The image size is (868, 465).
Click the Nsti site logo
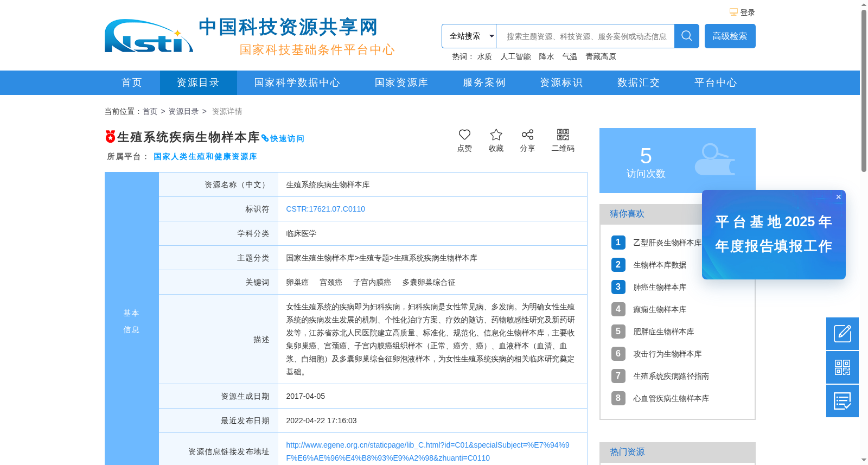[x=149, y=36]
